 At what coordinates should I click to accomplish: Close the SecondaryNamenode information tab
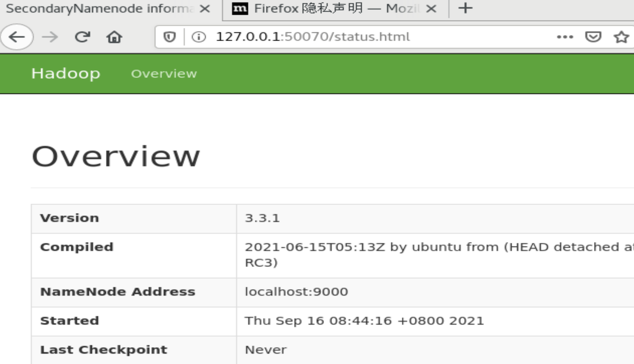click(205, 9)
